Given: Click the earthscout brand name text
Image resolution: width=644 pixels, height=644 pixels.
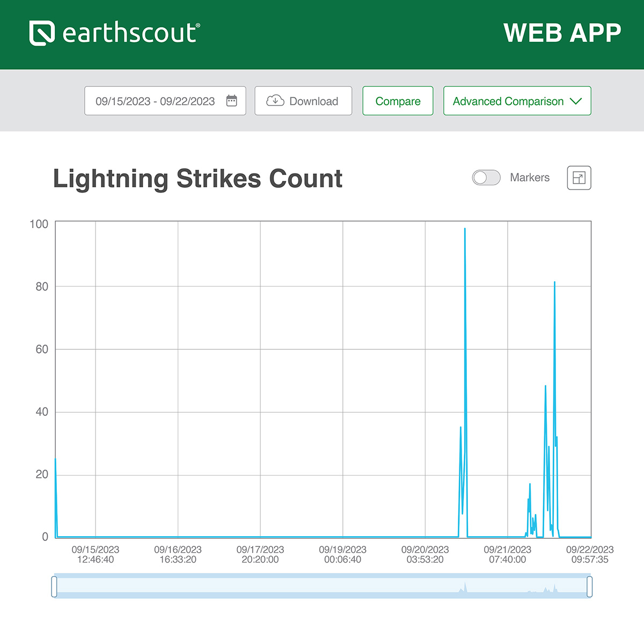Looking at the screenshot, I should pyautogui.click(x=131, y=33).
